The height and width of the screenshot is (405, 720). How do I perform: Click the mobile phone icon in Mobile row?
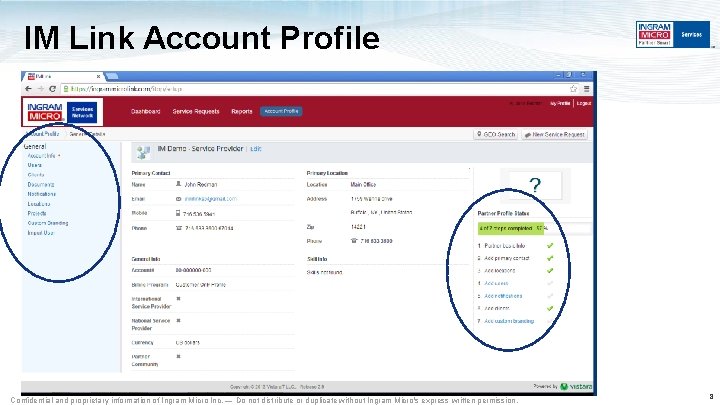[x=178, y=213]
